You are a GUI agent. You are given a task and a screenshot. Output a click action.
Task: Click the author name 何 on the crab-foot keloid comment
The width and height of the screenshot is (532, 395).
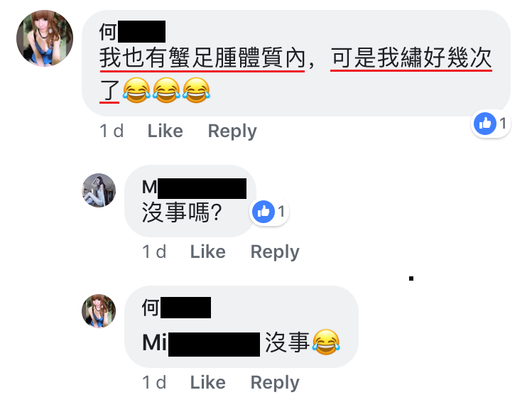coord(132,31)
